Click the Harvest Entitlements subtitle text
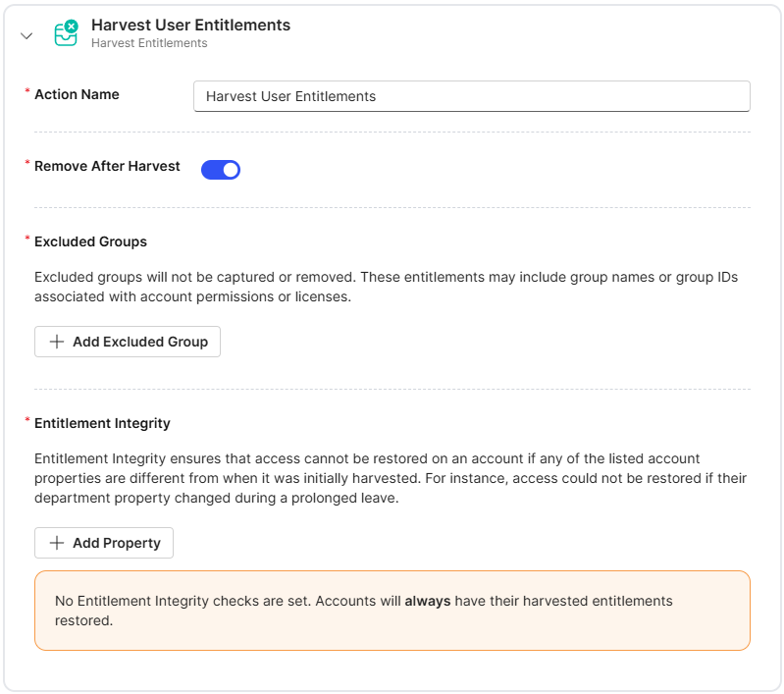 [x=149, y=43]
